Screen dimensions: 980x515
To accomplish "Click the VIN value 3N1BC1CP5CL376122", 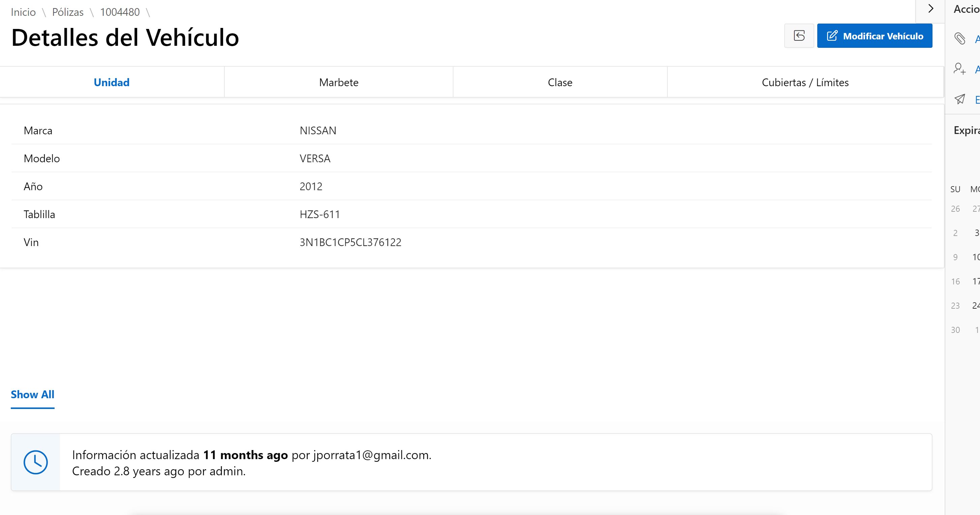I will click(350, 242).
